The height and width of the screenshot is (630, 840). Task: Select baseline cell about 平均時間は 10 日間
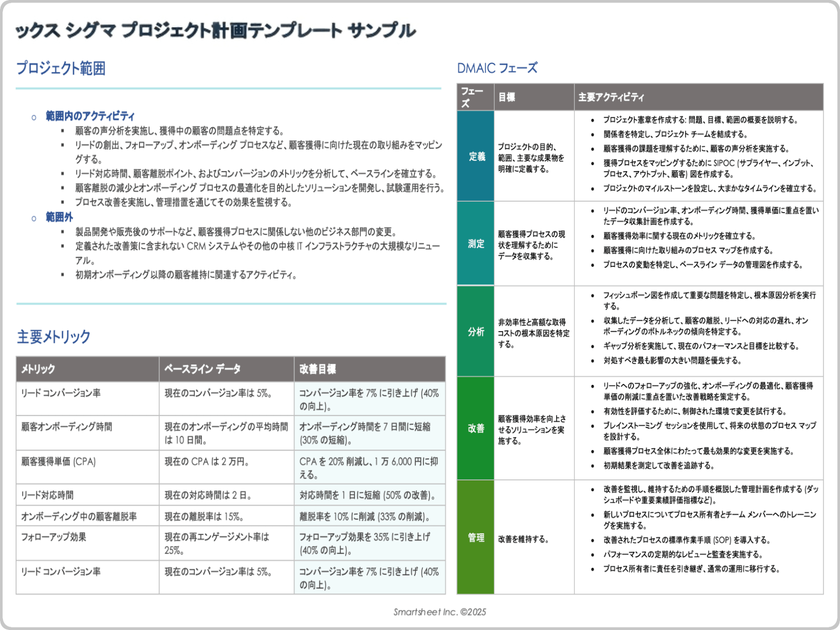click(226, 433)
